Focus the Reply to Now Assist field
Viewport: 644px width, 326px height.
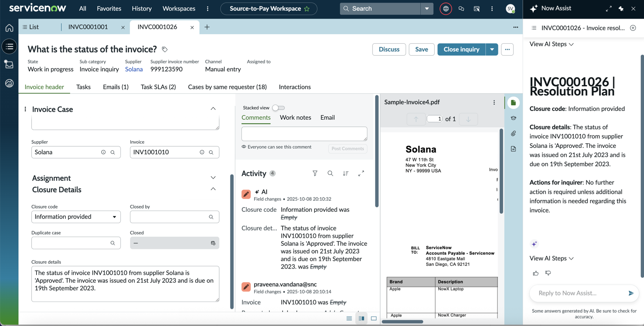tap(580, 293)
